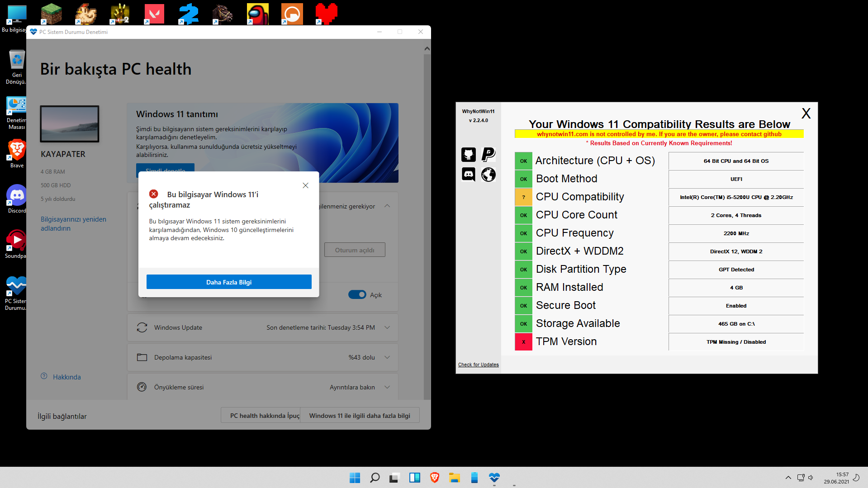Click the 'GPT Detected' result text
868x488 pixels.
[736, 270]
